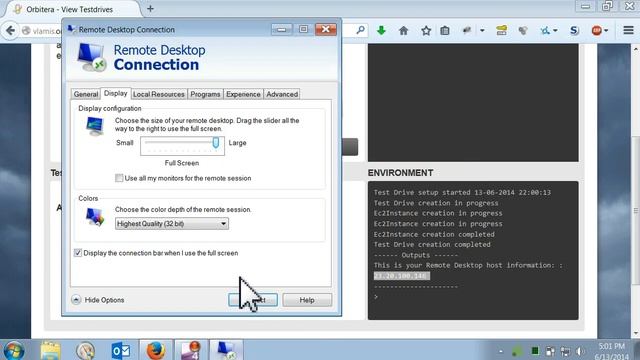Switch to Firefox in taskbar
Viewport: 640px width, 360px height.
[156, 351]
